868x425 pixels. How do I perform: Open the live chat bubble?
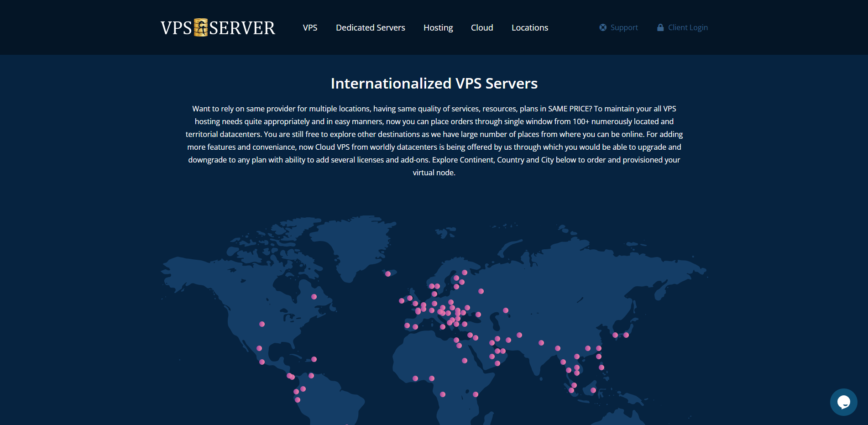[x=843, y=402]
